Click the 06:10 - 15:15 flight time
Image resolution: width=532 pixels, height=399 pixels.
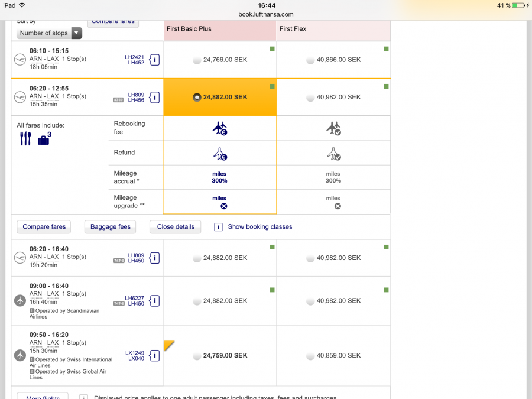click(49, 51)
